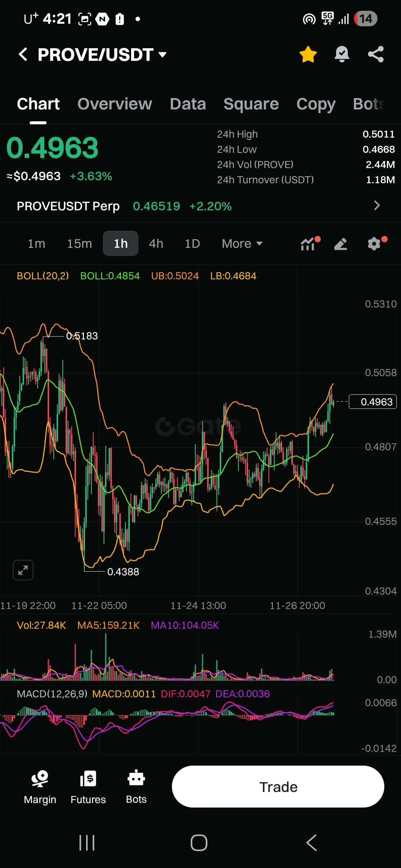Viewport: 401px width, 868px height.
Task: Open price alert bell icon
Action: (x=342, y=55)
